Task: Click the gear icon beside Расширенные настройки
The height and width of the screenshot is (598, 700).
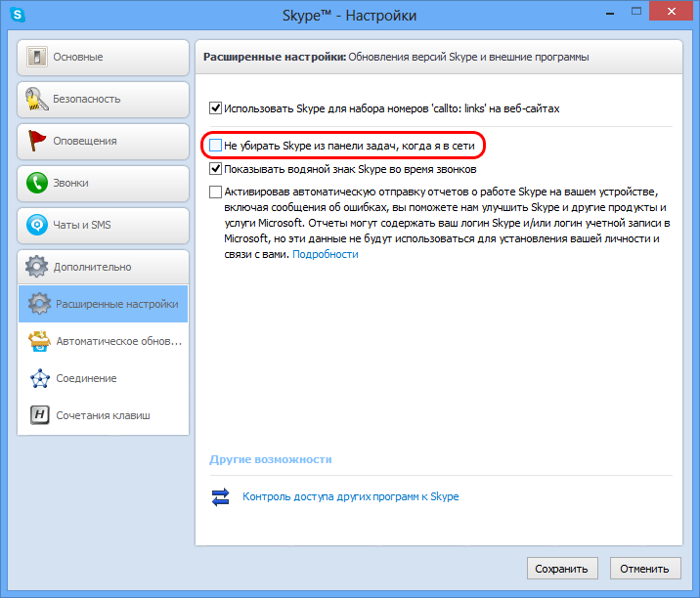Action: pos(39,304)
